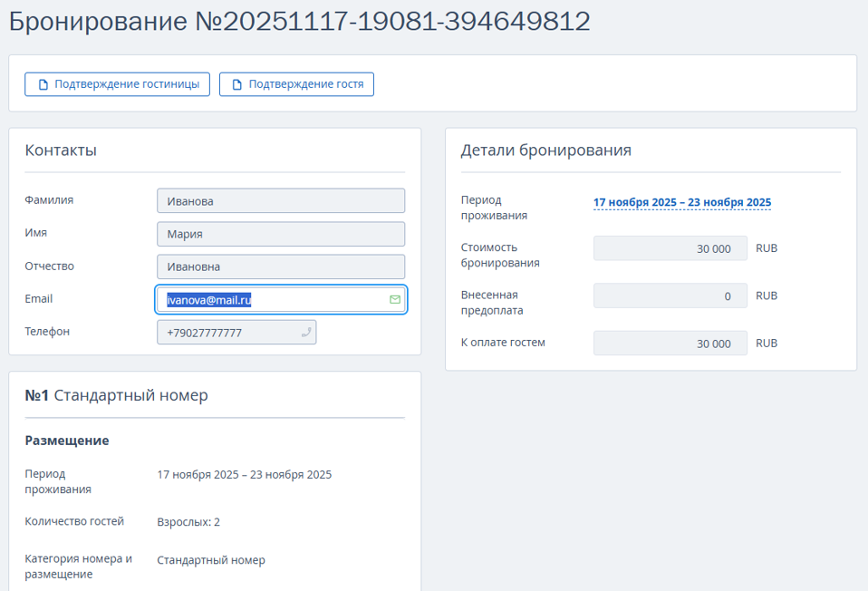The width and height of the screenshot is (868, 591).
Task: Open the 17 ноября 2025 – 23 ноября 2025 period link
Action: (x=682, y=202)
